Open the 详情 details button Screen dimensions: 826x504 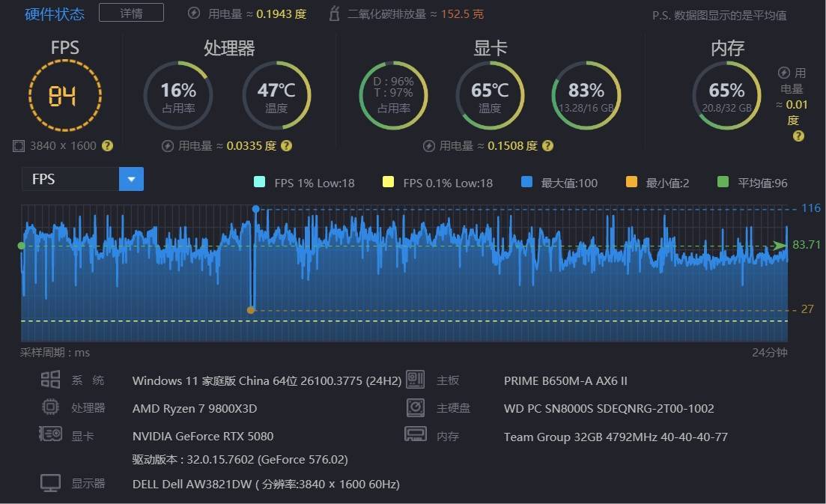(131, 13)
